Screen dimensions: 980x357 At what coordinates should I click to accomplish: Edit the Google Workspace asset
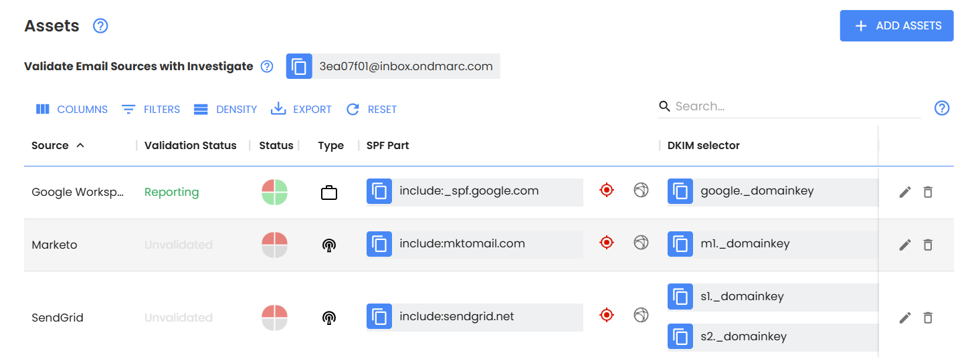pos(905,193)
